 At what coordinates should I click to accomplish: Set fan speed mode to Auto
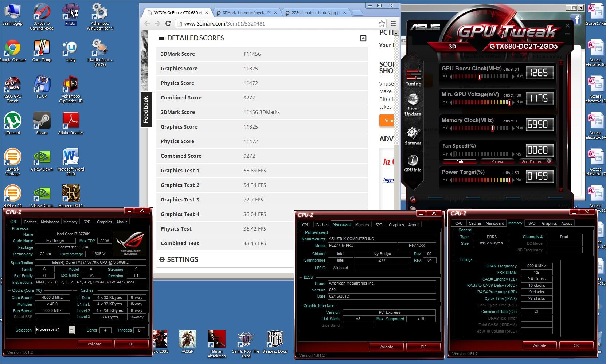460,161
